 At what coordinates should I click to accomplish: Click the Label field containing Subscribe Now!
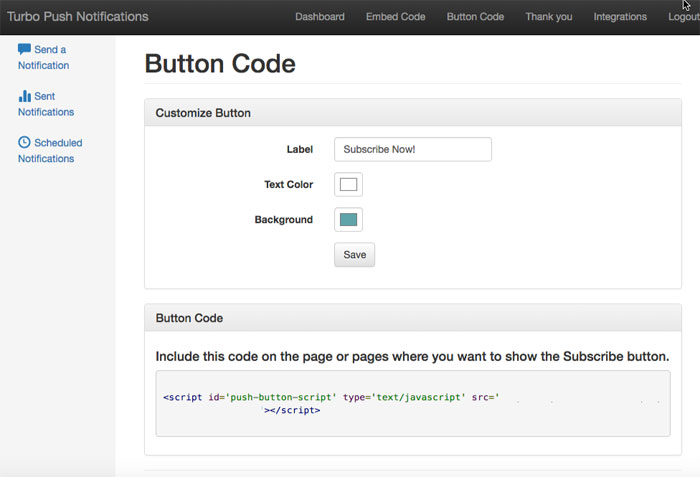coord(413,149)
